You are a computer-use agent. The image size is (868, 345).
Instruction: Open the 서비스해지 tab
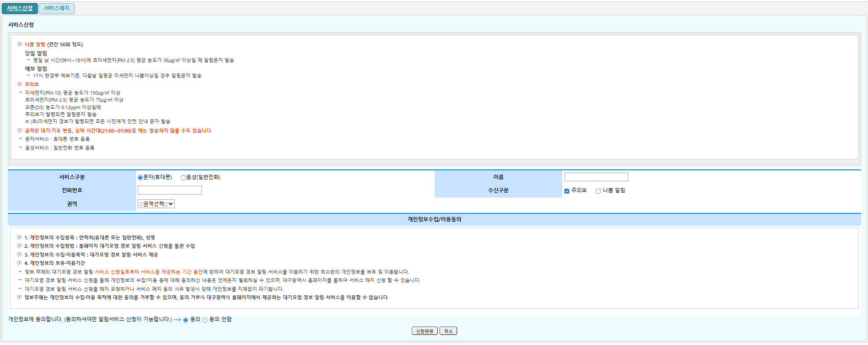tap(57, 8)
